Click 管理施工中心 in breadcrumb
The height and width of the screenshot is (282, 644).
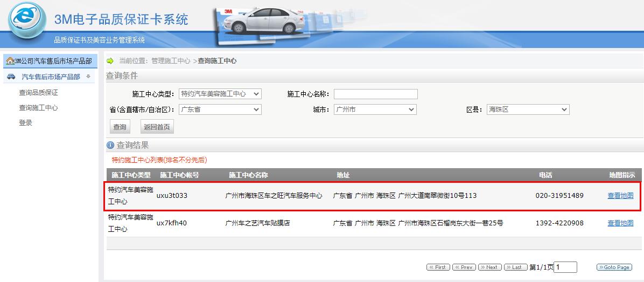coord(171,61)
